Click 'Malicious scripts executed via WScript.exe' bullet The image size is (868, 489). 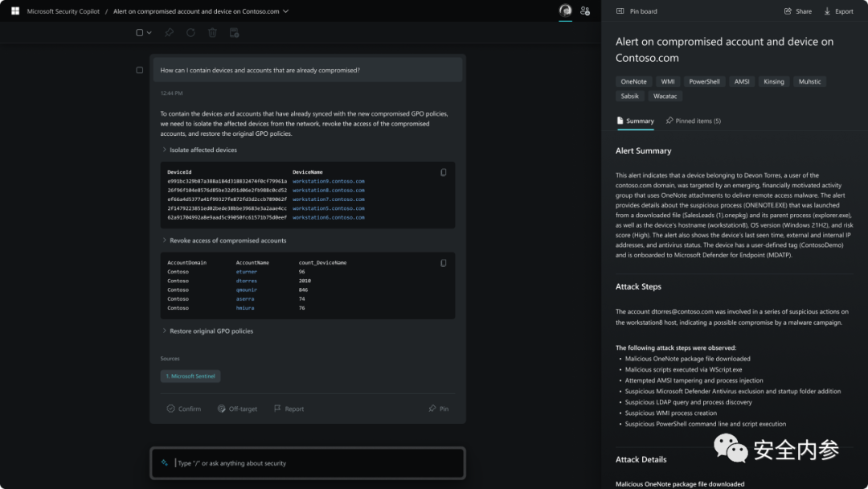click(684, 369)
